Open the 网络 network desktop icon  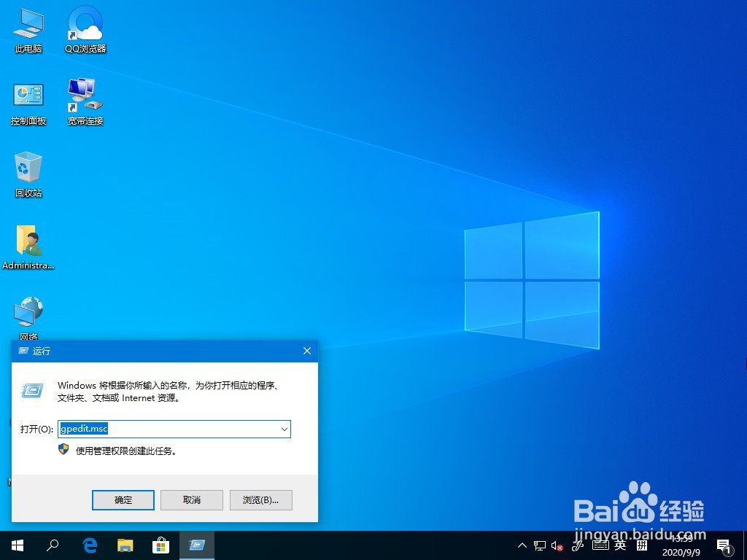tap(28, 314)
